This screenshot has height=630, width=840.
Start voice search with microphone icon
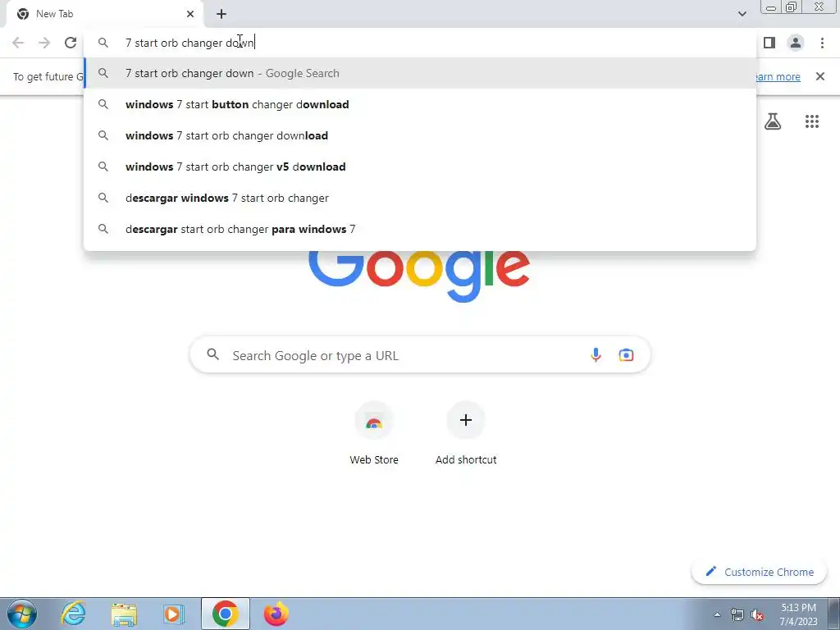(596, 354)
